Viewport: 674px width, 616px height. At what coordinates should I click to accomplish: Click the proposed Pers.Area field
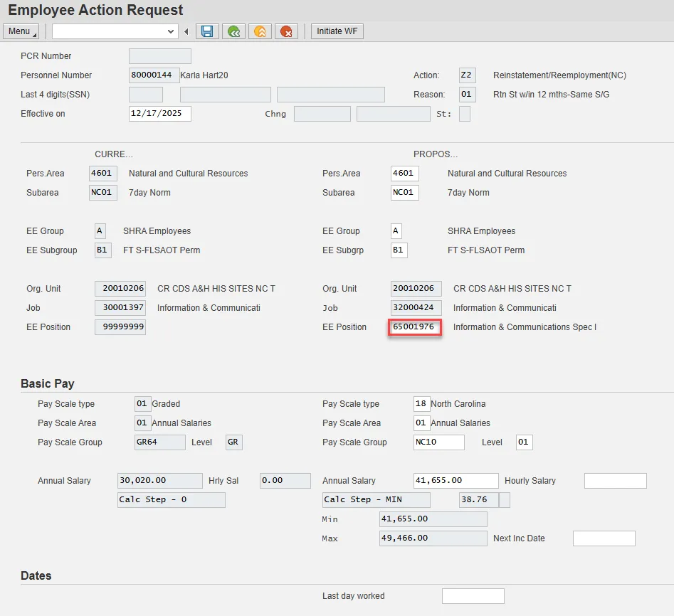coord(404,174)
